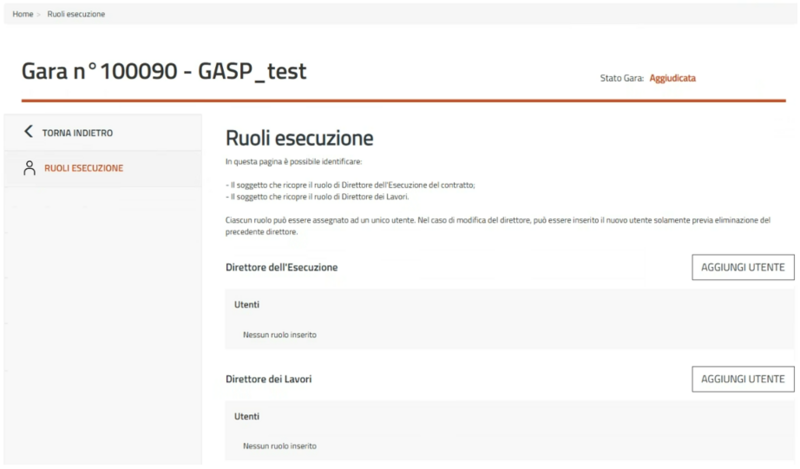The image size is (800, 469).
Task: Add a user for Direttore dell'Esecuzione
Action: 742,267
